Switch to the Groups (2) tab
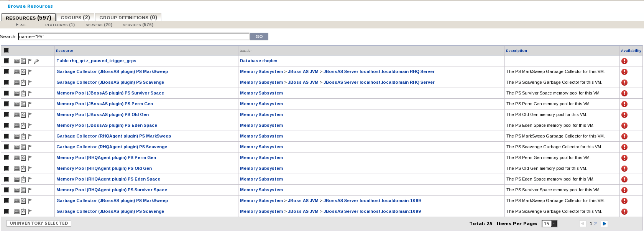 [75, 17]
